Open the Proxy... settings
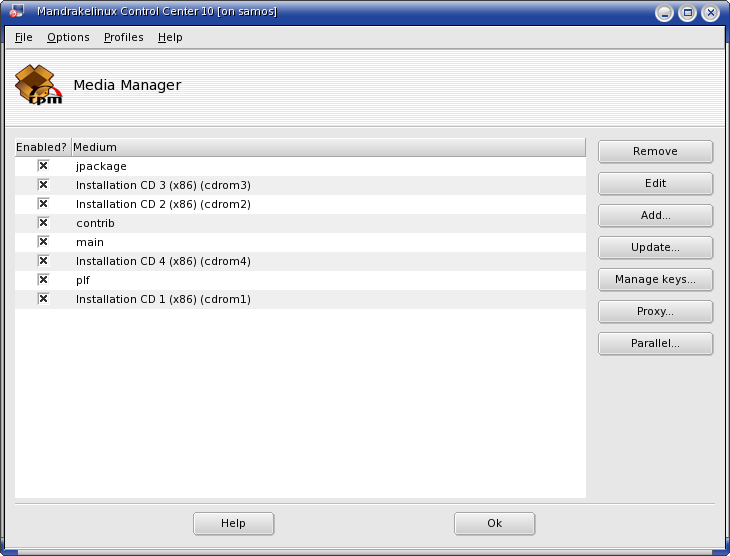This screenshot has width=730, height=556. coord(655,311)
